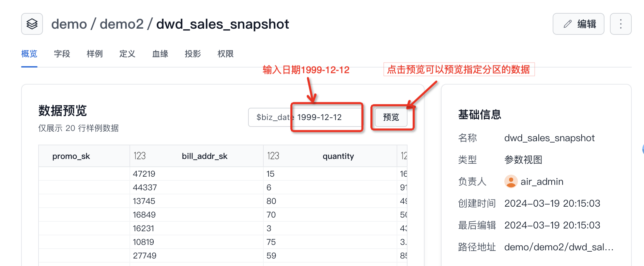Go to the 定义 tab
Viewport: 644px width, 266px height.
click(127, 54)
